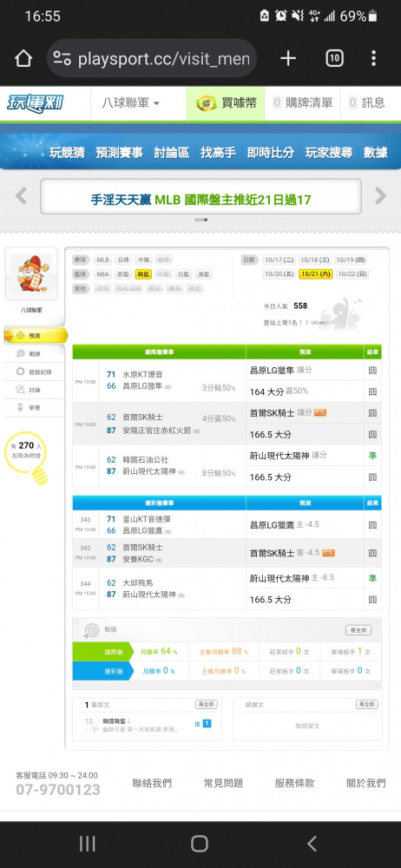
Task: Select the MLB league filter
Action: click(103, 260)
